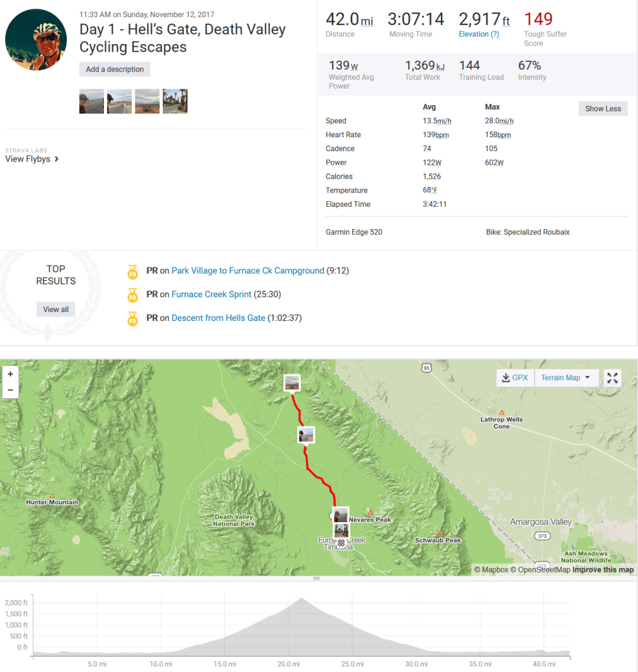
Task: Collapse the detailed stats with Show Less
Action: [602, 108]
